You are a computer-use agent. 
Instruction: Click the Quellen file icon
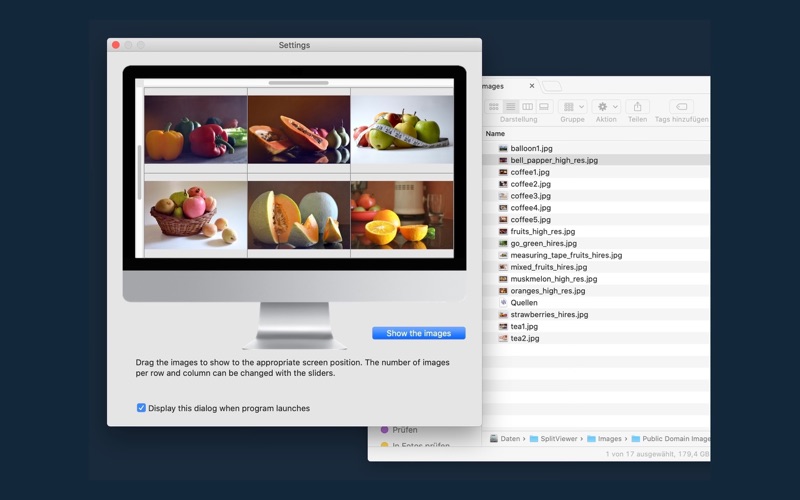(x=503, y=303)
